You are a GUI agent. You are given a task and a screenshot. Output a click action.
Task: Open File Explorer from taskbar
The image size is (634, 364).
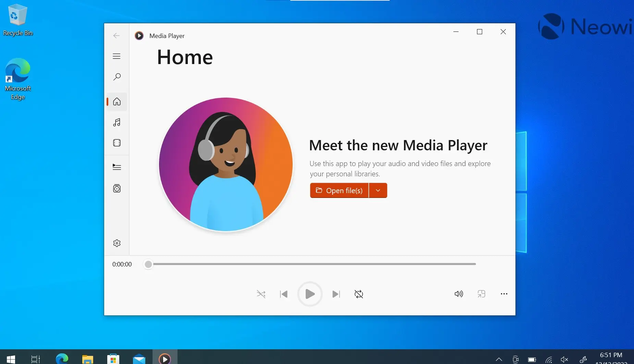88,359
